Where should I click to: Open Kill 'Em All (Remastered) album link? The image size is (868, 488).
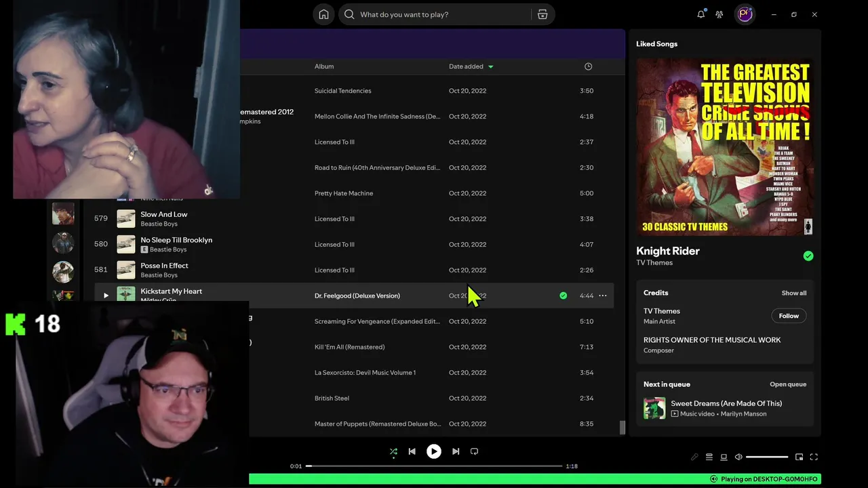click(x=349, y=347)
